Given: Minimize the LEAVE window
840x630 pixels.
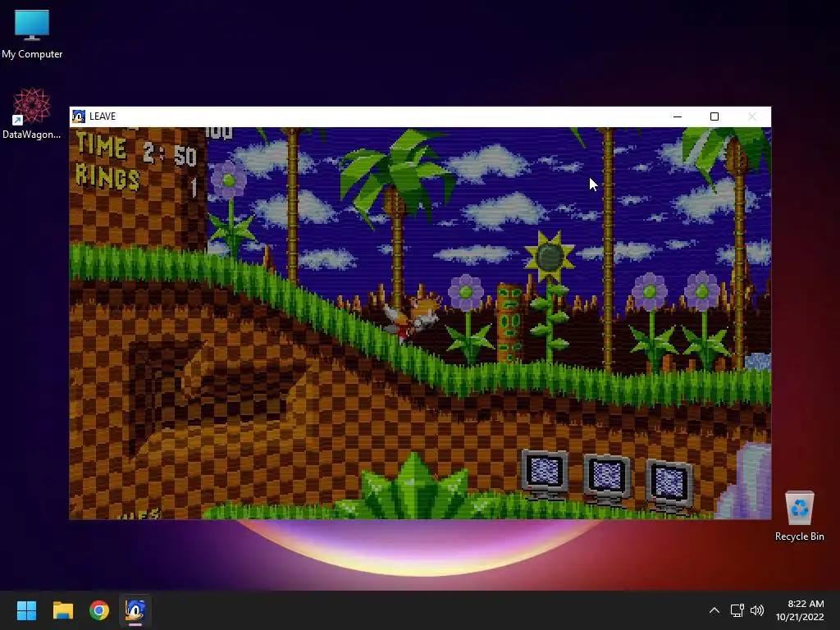Looking at the screenshot, I should coord(677,116).
